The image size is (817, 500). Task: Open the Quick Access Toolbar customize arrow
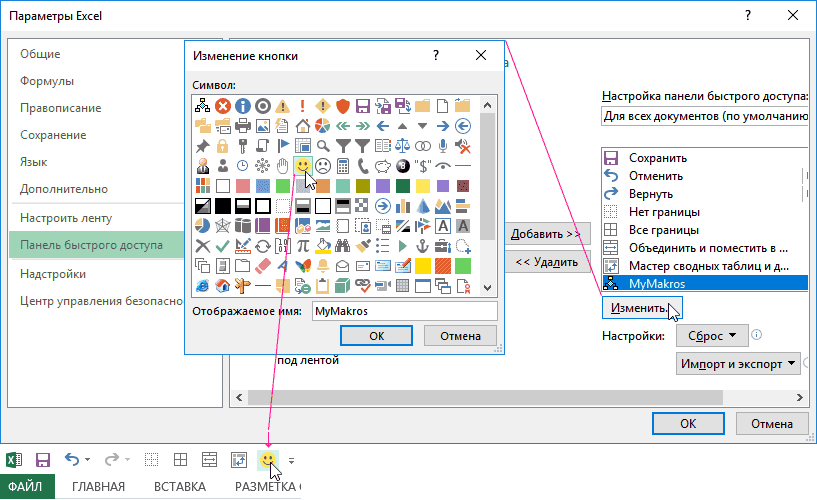pos(292,461)
